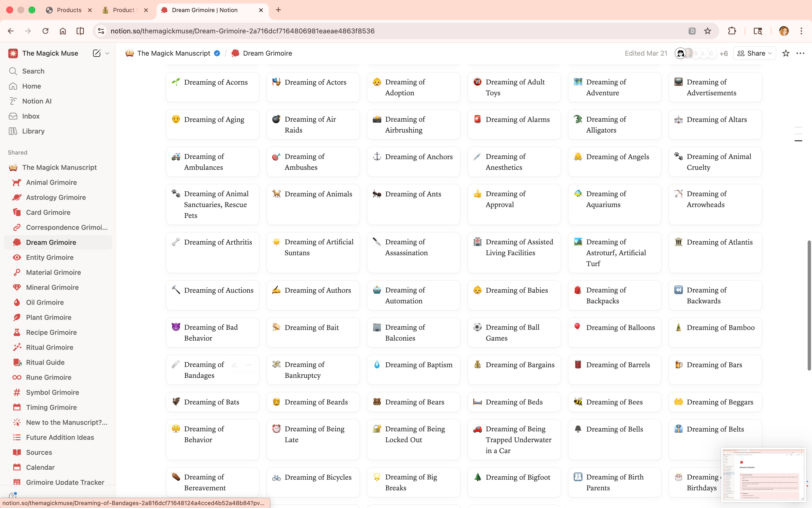Open the screenshot preview thumbnail
This screenshot has width=812, height=508.
[764, 474]
